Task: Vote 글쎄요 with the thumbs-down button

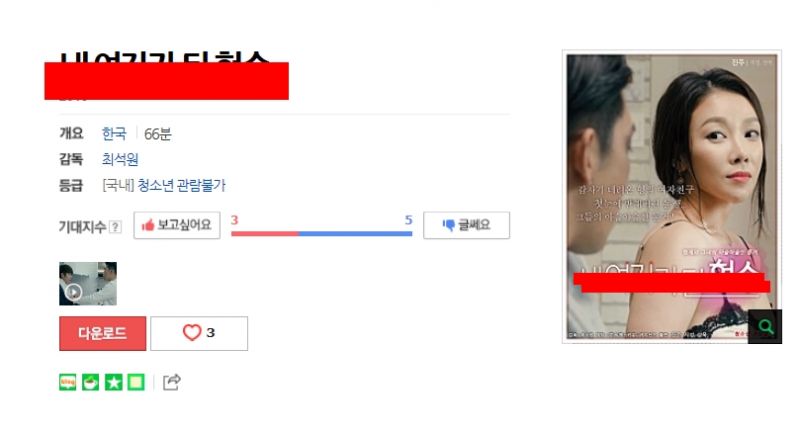Action: [466, 225]
